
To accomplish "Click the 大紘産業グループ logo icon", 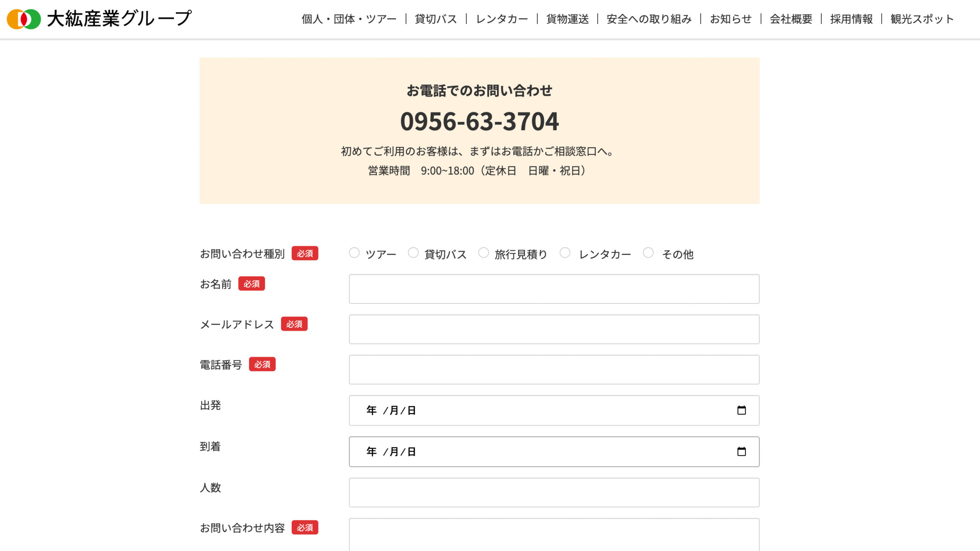I will [24, 19].
